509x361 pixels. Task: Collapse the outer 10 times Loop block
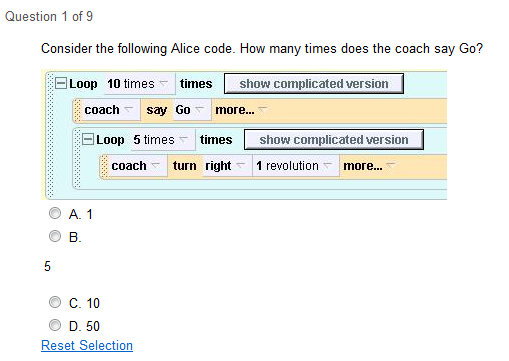[61, 83]
